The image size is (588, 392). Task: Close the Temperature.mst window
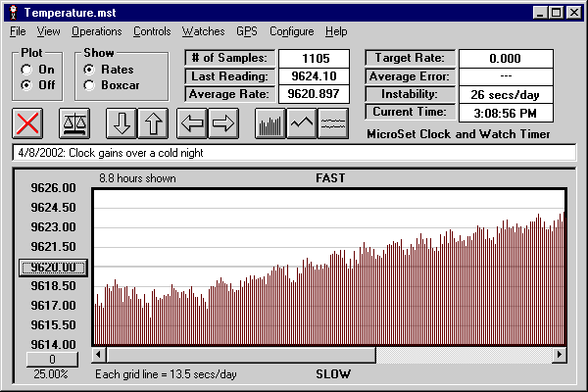pos(573,13)
